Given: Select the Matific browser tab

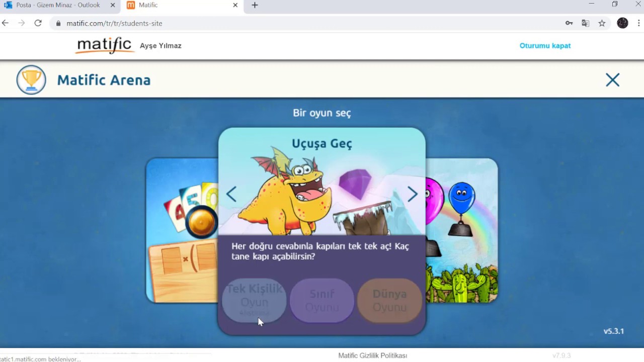Looking at the screenshot, I should 183,6.
